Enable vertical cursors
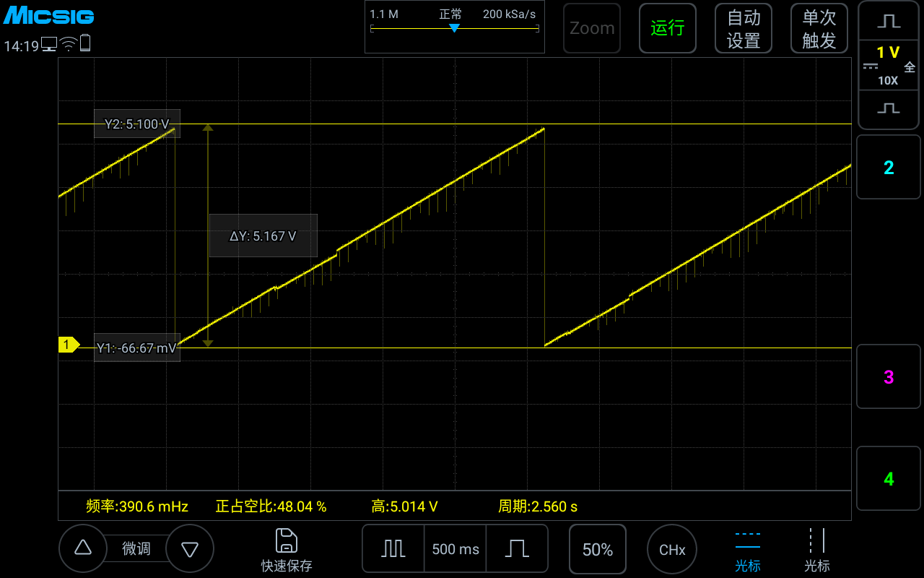The height and width of the screenshot is (578, 924). coord(816,550)
